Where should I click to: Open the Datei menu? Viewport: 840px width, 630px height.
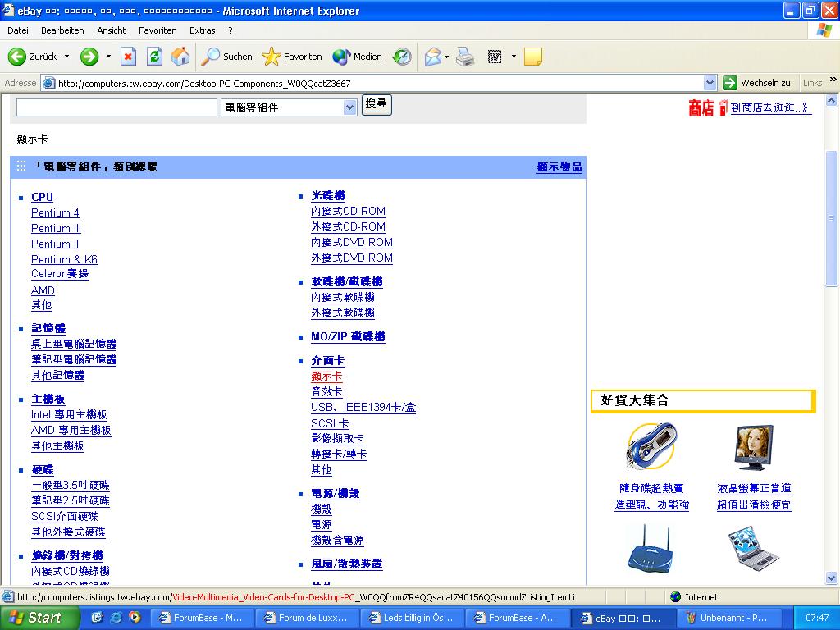click(18, 30)
